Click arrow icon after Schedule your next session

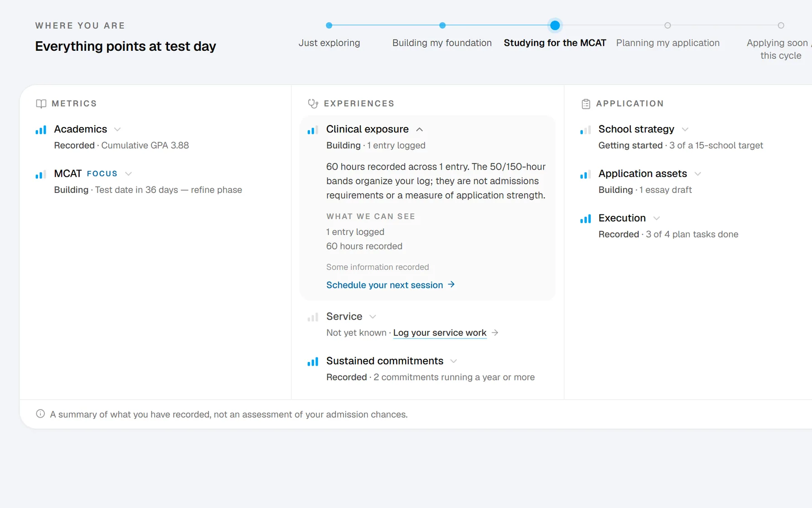pyautogui.click(x=451, y=284)
